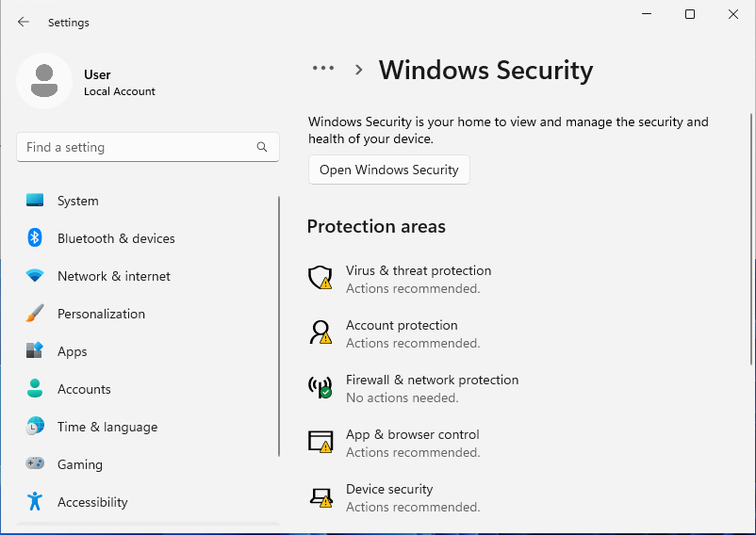Click the main page scrollbar
Screen dimensions: 756x535
pyautogui.click(x=751, y=239)
